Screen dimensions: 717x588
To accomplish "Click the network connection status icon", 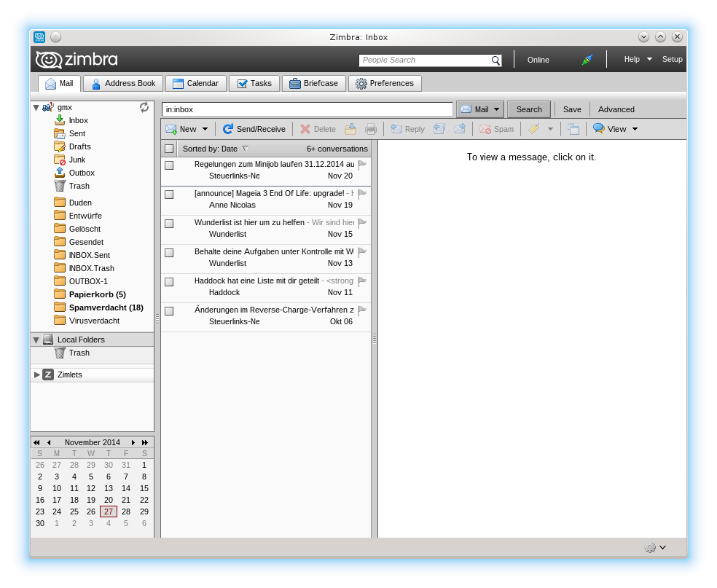I will click(x=587, y=60).
